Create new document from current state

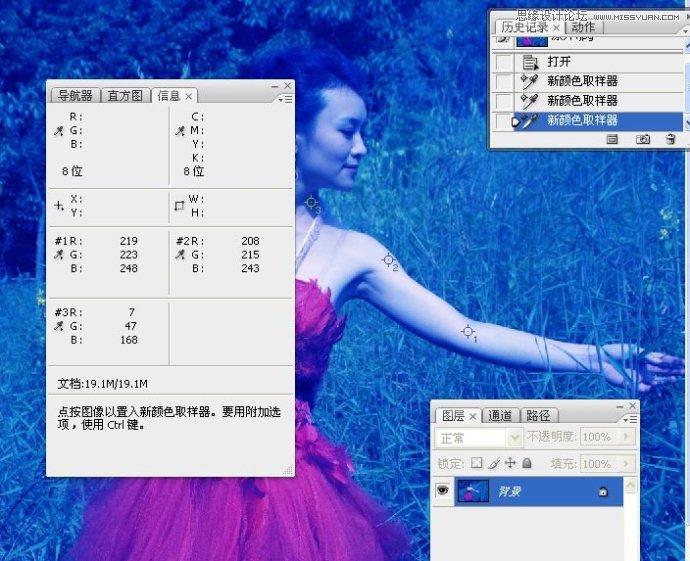tap(612, 139)
